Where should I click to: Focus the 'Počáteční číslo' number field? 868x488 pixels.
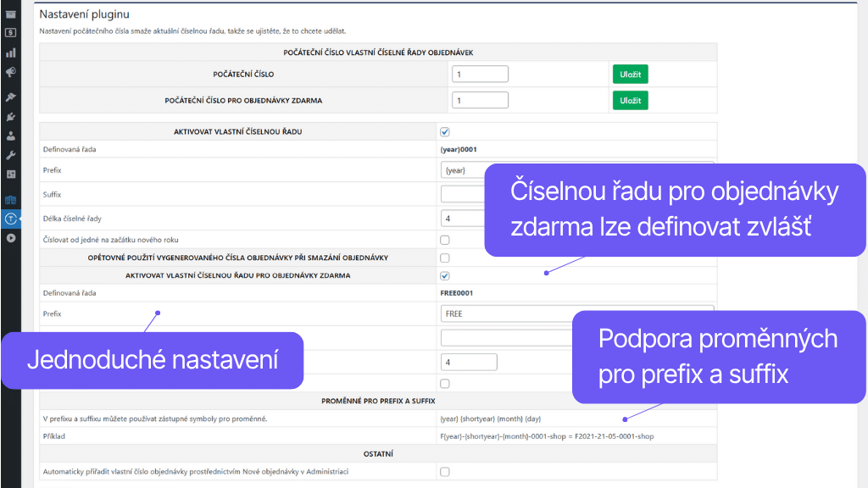[480, 75]
